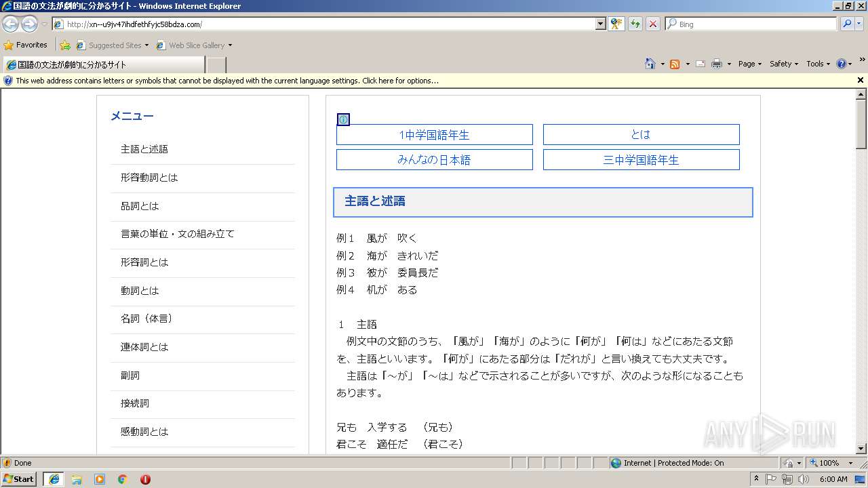868x488 pixels.
Task: Open the Tools menu
Action: coord(818,64)
